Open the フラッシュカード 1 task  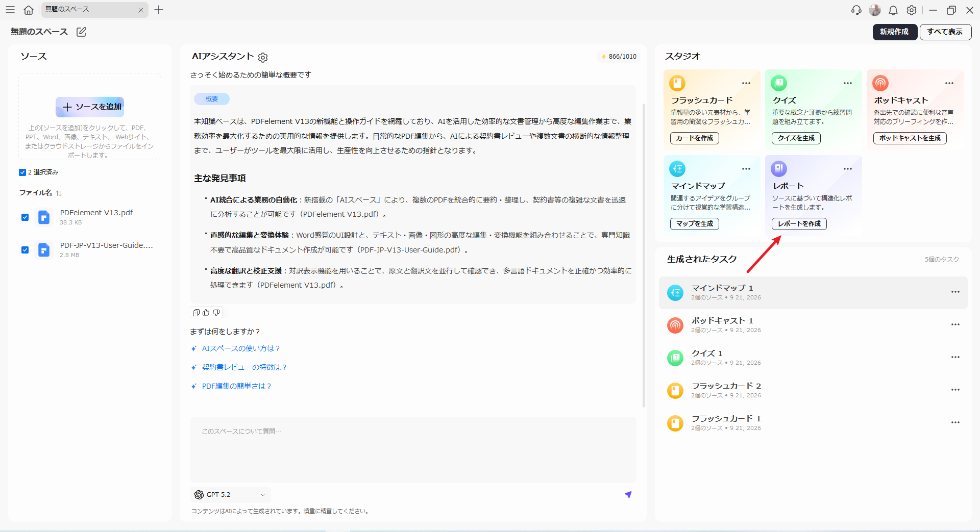click(813, 423)
